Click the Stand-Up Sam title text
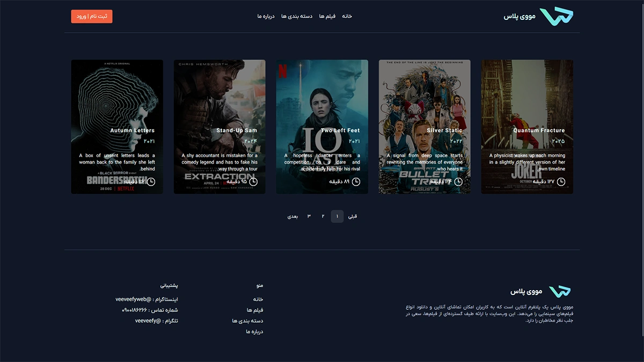Screen dimensions: 644x362 pos(237,130)
